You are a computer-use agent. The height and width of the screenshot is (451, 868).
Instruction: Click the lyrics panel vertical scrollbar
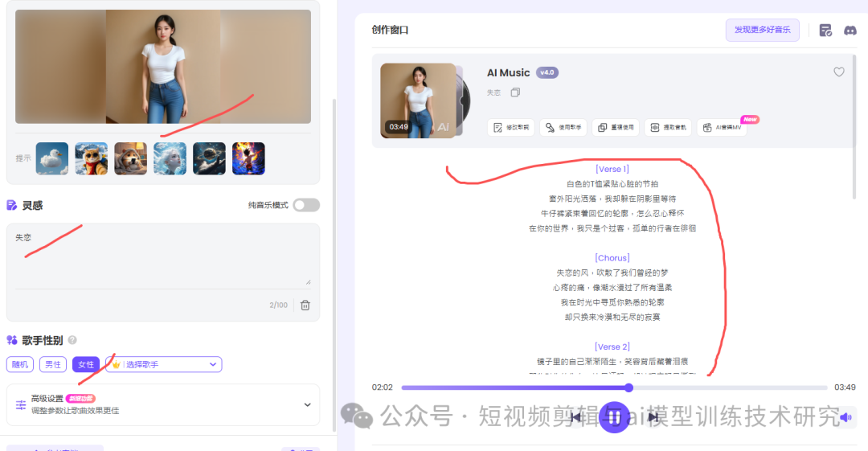point(854,126)
